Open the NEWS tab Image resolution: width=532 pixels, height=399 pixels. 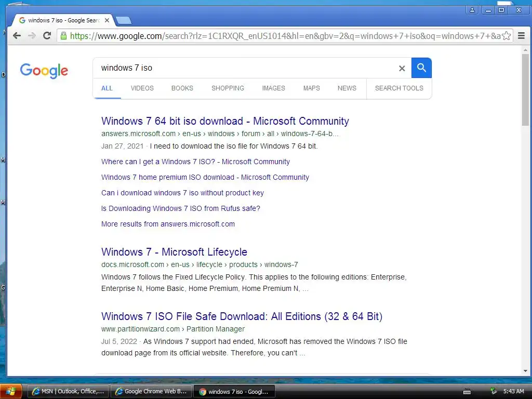pyautogui.click(x=347, y=88)
